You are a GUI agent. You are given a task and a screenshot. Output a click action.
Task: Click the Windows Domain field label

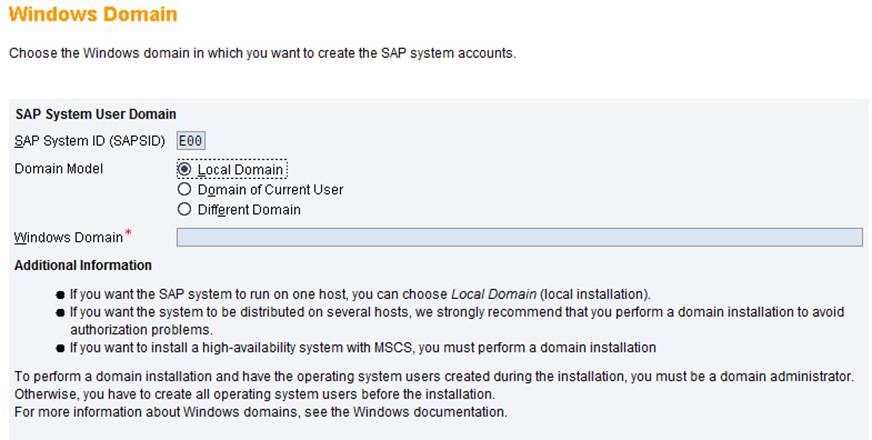tap(68, 238)
